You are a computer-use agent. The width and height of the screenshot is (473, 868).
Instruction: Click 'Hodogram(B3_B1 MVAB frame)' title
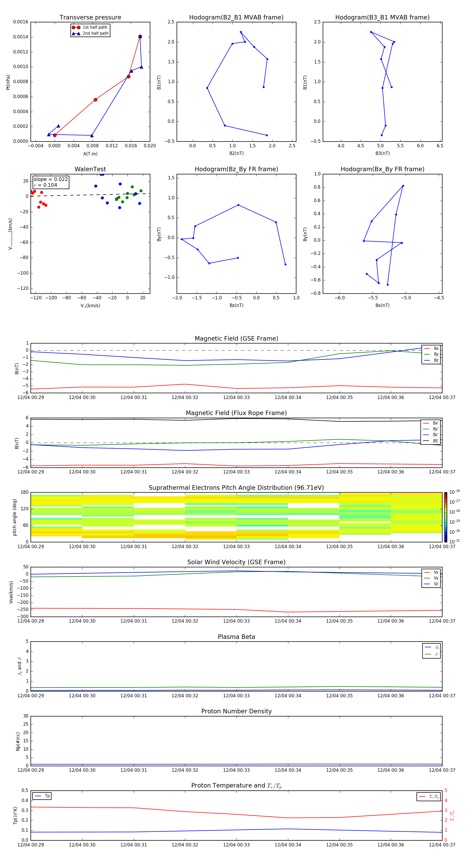tap(382, 17)
